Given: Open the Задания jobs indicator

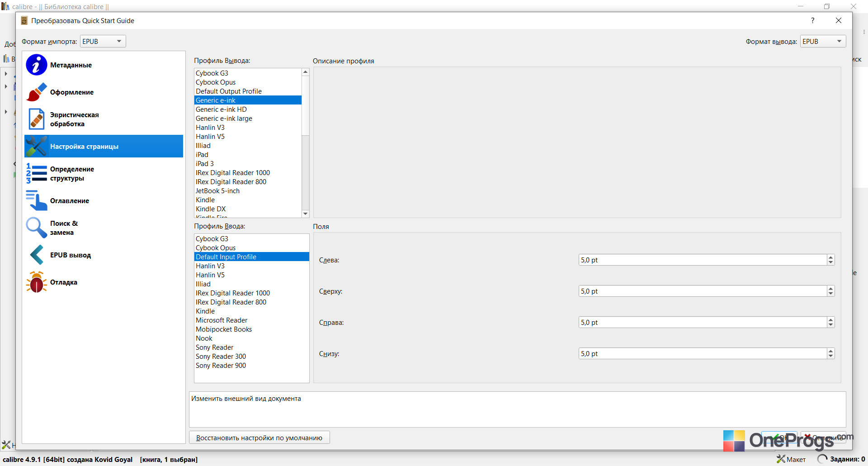Looking at the screenshot, I should click(x=841, y=459).
